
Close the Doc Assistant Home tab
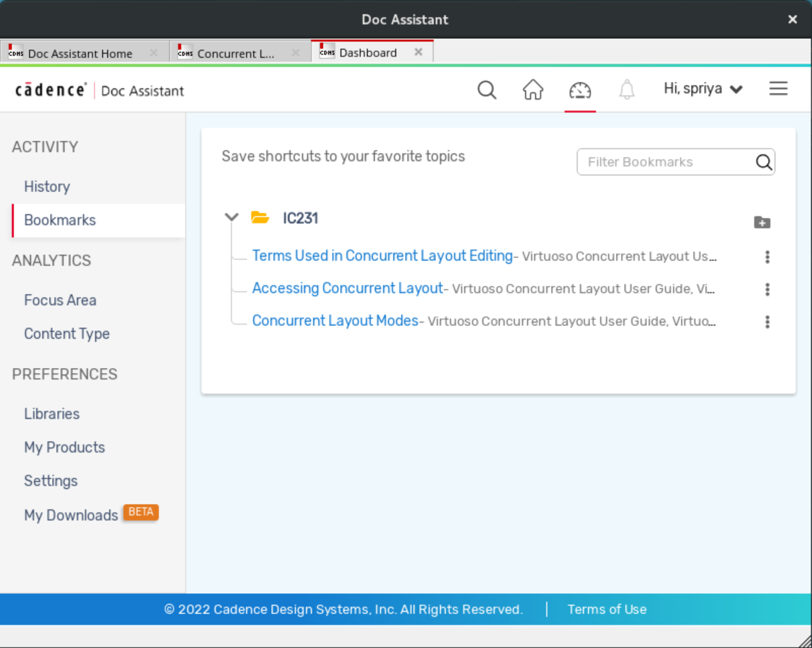pos(153,53)
